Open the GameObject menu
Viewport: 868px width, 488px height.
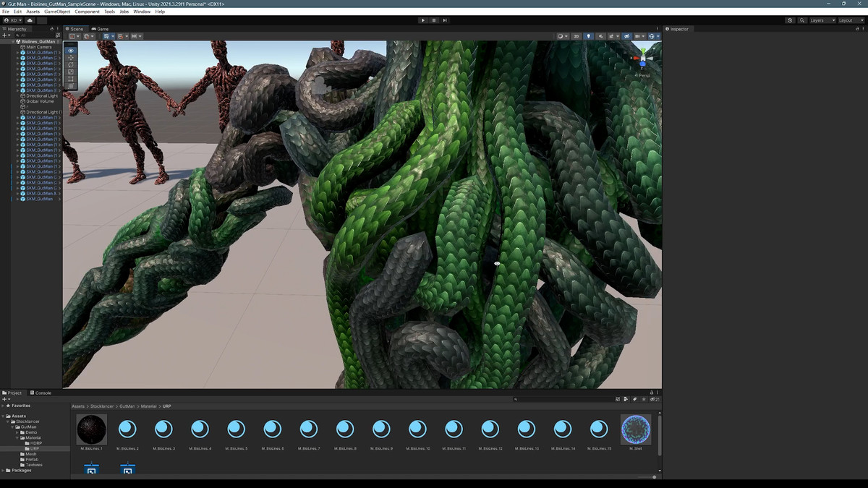click(56, 12)
